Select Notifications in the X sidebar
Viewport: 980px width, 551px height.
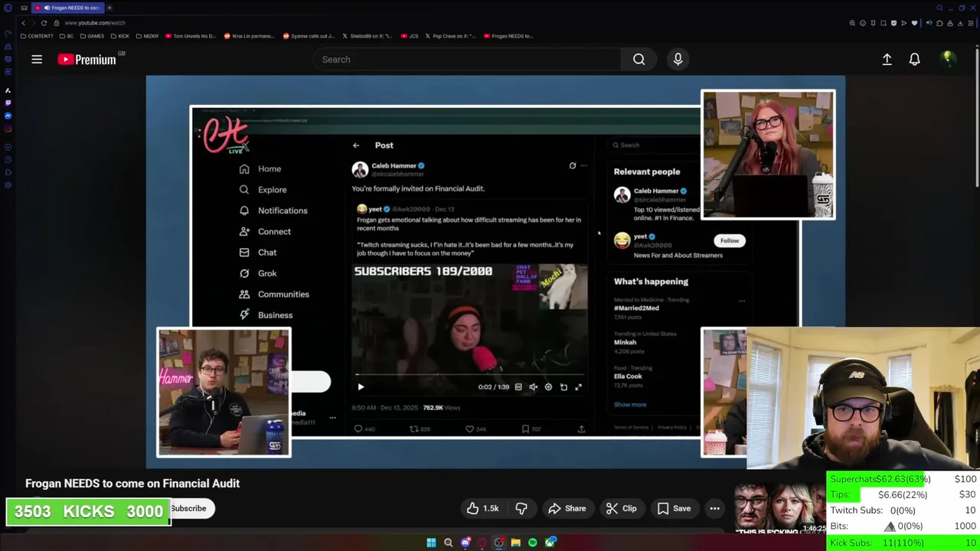coord(273,210)
